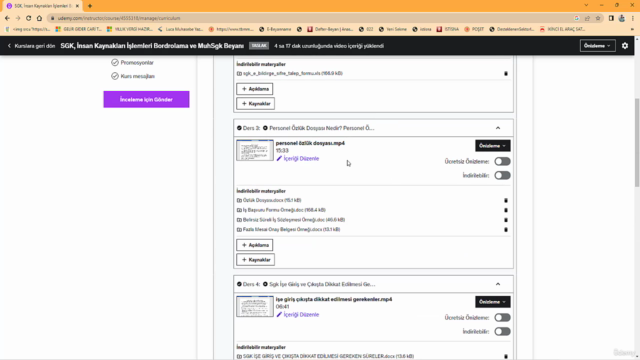Collapse Ders 4 with its chevron
This screenshot has height=360, width=640.
[498, 284]
